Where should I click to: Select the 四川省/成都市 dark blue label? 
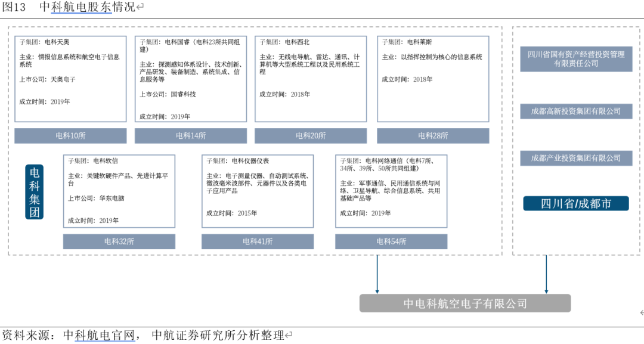click(x=576, y=204)
